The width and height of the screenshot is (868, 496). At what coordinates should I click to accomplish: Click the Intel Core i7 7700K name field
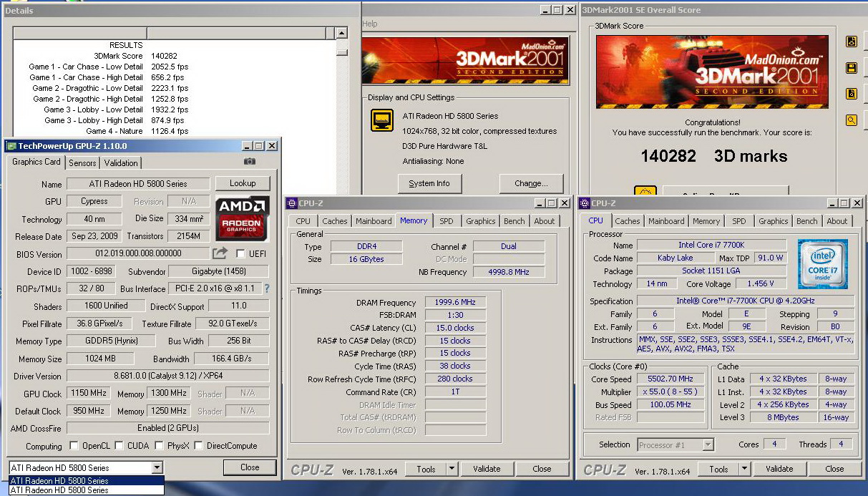coord(711,245)
